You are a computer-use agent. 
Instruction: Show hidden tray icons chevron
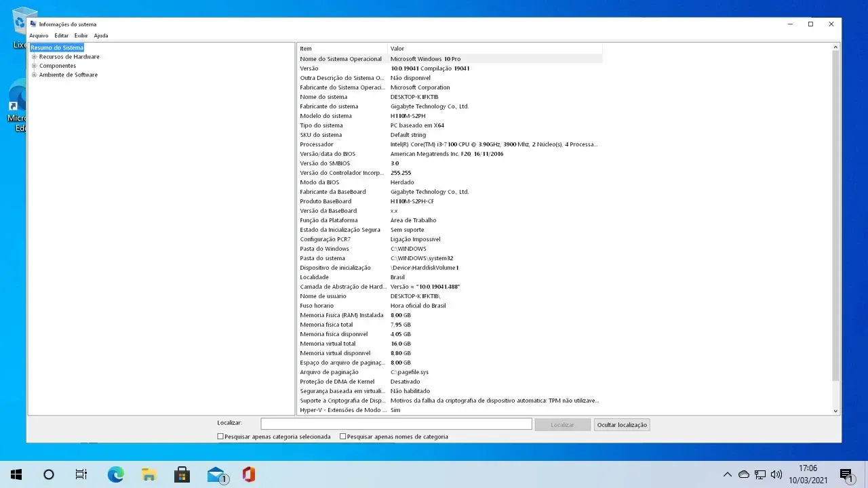[x=728, y=474]
